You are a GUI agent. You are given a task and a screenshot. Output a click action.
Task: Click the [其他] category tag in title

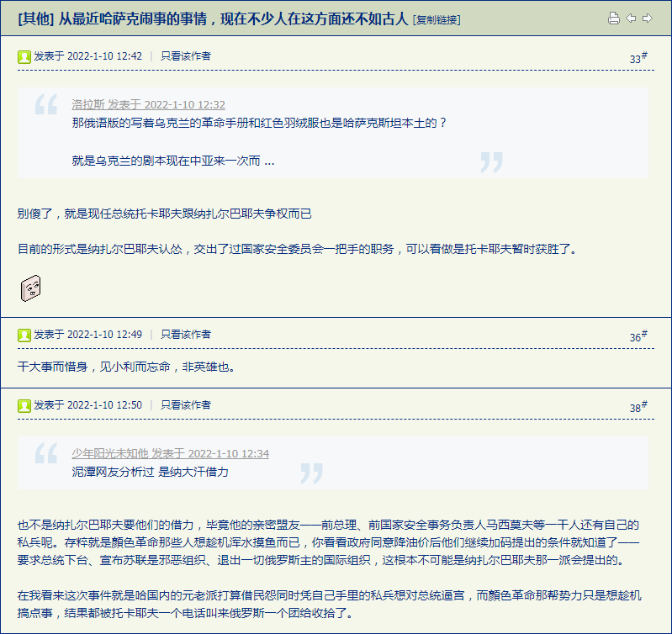click(36, 18)
